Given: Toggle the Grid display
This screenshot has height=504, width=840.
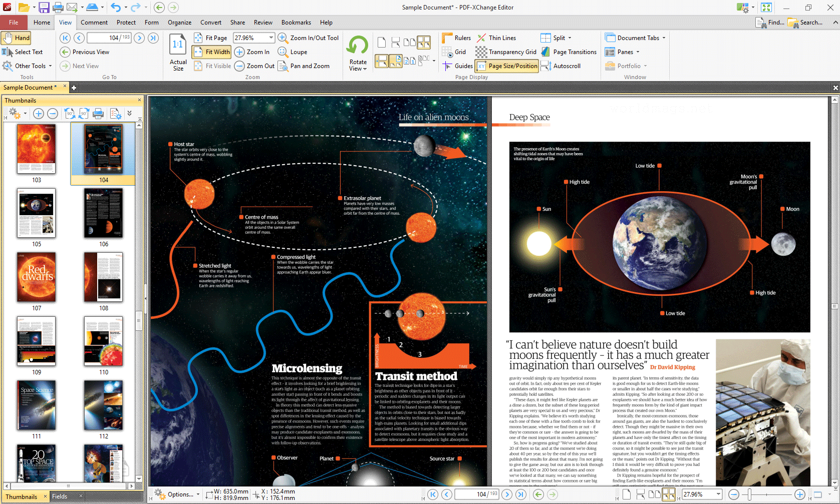Looking at the screenshot, I should pyautogui.click(x=454, y=52).
